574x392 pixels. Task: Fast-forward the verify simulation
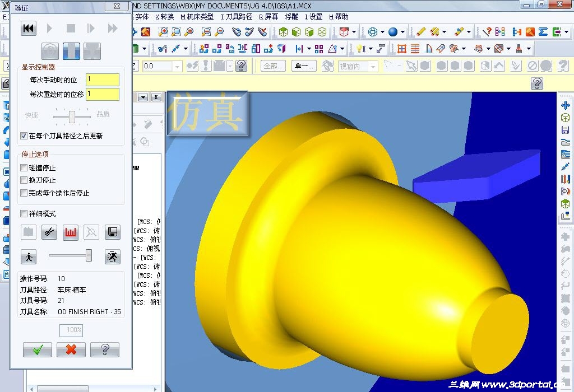click(112, 28)
